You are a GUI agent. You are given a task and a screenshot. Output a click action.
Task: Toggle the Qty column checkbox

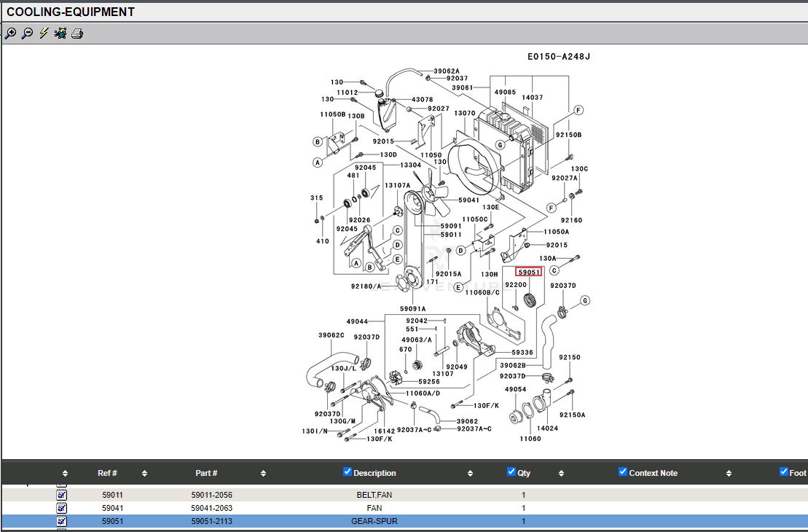(511, 472)
